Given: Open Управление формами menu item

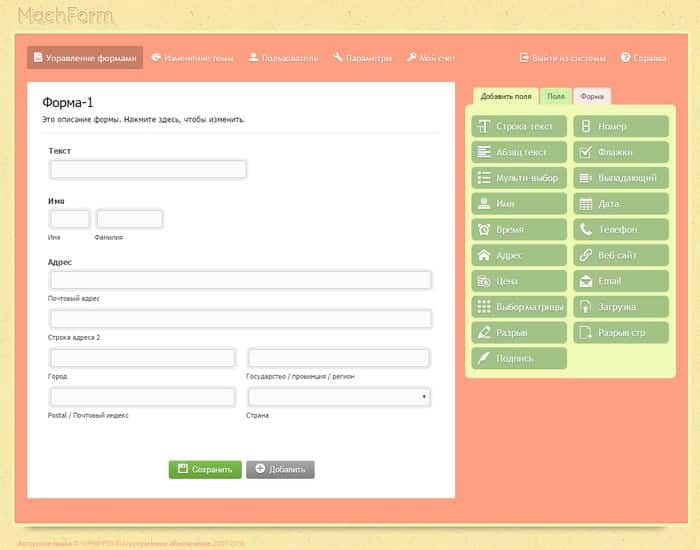Looking at the screenshot, I should [85, 58].
